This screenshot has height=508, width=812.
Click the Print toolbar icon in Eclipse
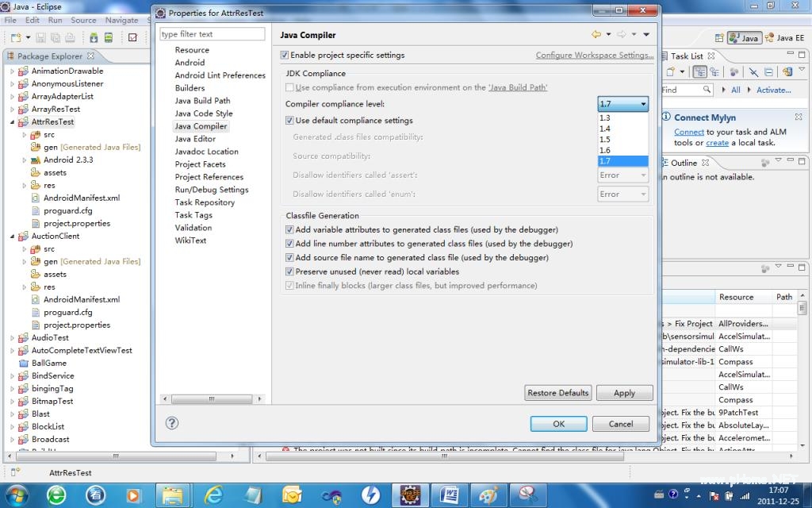point(70,37)
